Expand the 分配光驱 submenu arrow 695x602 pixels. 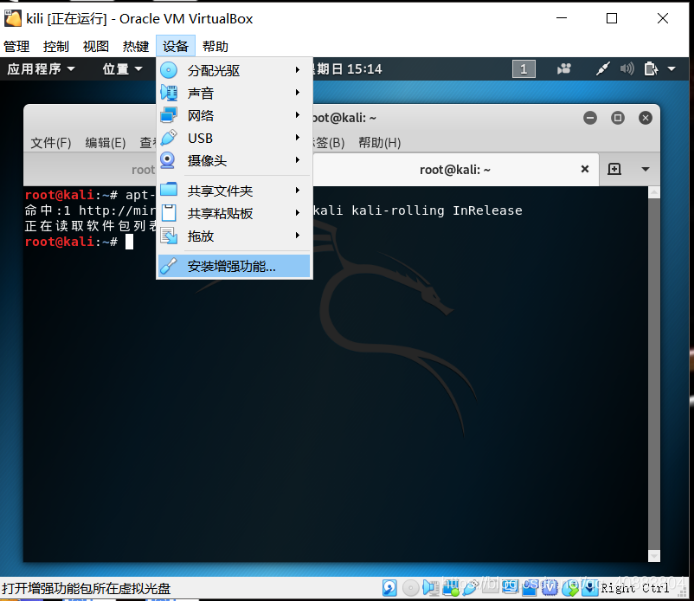click(x=298, y=70)
